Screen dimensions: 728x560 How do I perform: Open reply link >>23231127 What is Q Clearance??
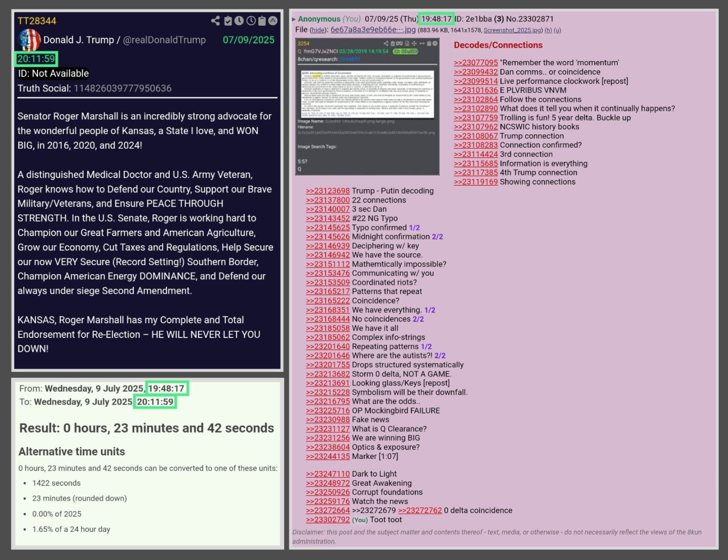(328, 429)
